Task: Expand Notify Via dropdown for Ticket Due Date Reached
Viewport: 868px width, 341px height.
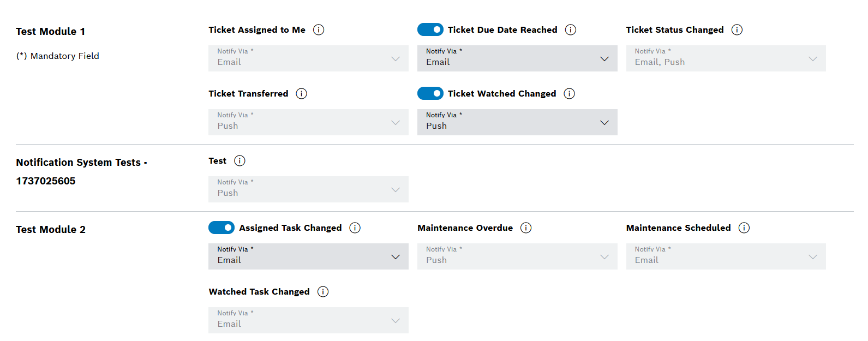Action: tap(517, 58)
